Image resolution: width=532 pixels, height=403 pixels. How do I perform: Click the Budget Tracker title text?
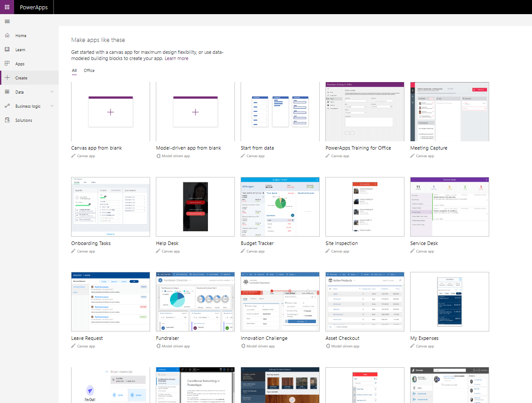click(x=257, y=243)
